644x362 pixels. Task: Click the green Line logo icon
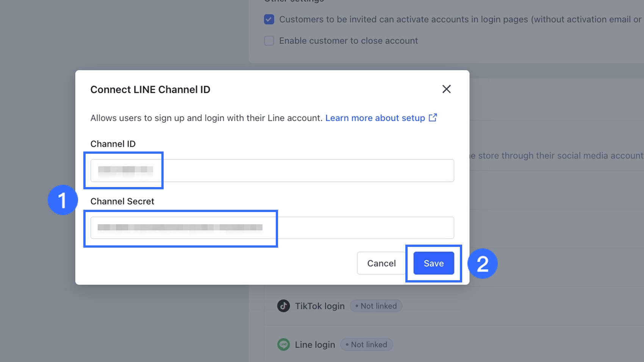pos(283,345)
